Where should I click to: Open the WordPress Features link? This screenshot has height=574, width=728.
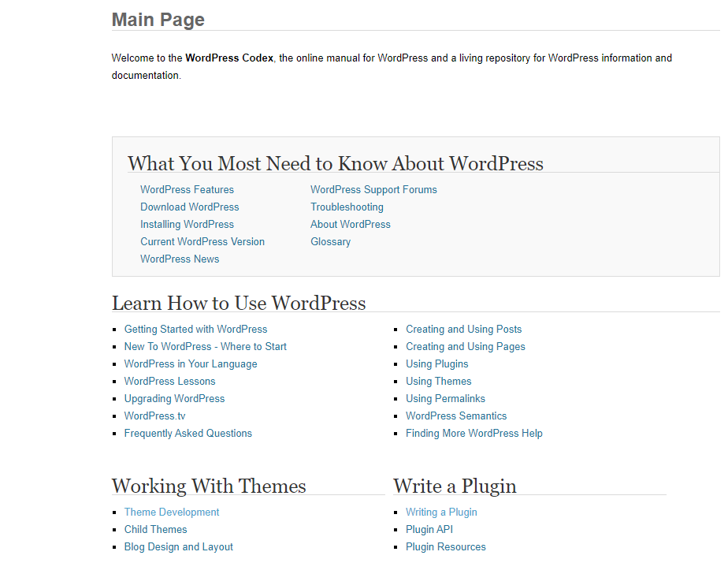[x=187, y=190]
